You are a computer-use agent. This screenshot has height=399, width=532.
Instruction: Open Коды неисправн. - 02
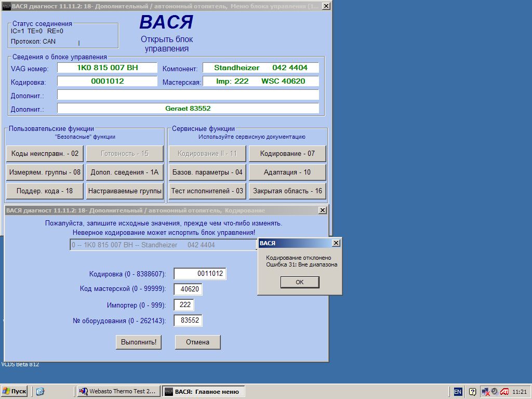[45, 153]
